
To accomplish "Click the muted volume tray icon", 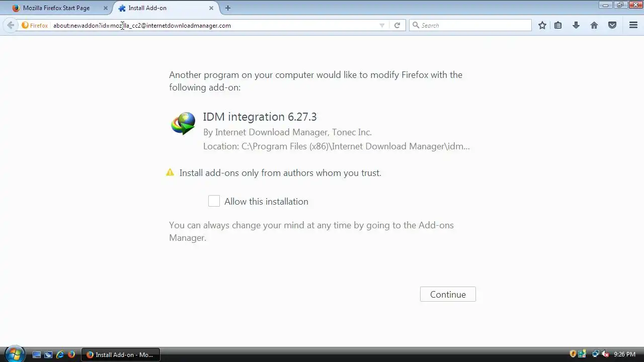I will [606, 354].
